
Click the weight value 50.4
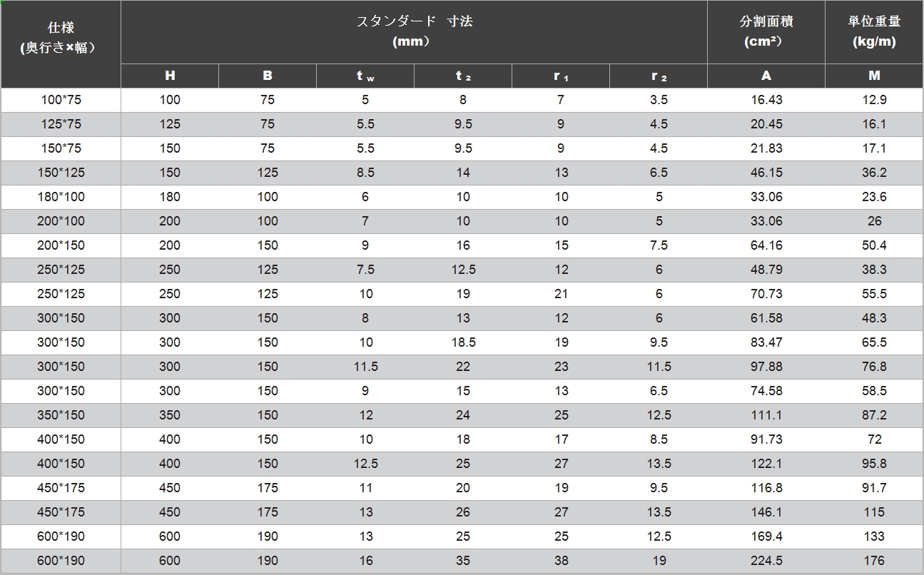(x=874, y=245)
